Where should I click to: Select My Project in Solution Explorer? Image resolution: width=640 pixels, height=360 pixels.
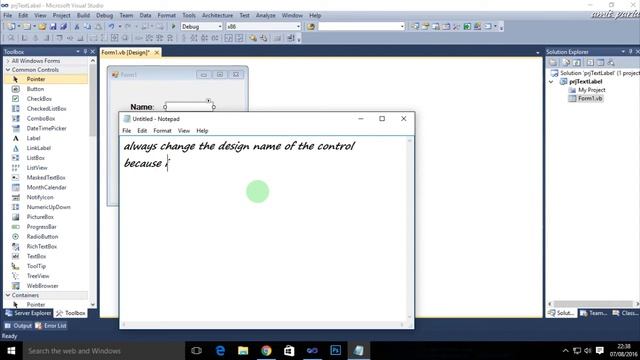[591, 90]
